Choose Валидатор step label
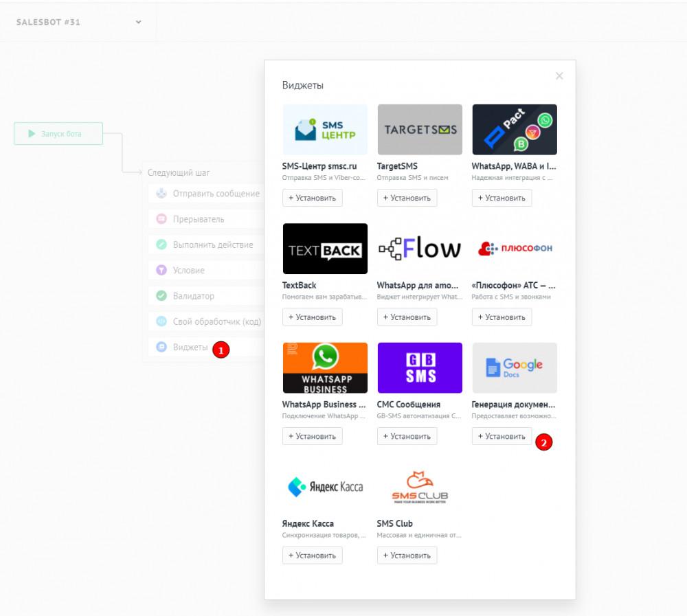The height and width of the screenshot is (616, 687). 194,296
